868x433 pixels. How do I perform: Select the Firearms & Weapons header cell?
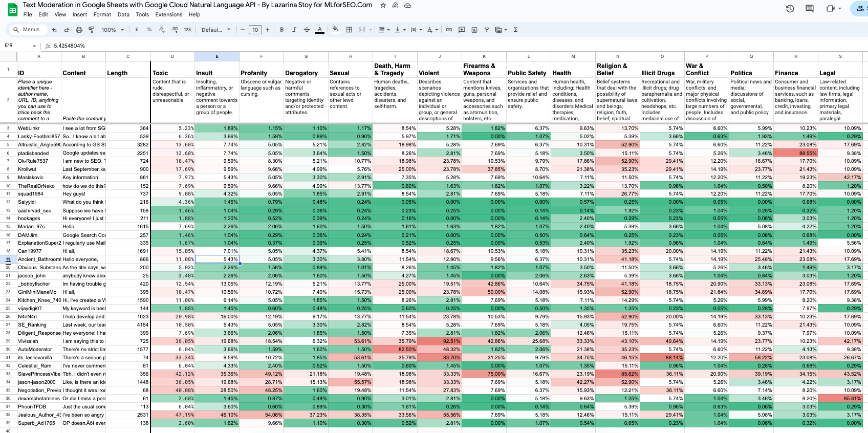[484, 70]
